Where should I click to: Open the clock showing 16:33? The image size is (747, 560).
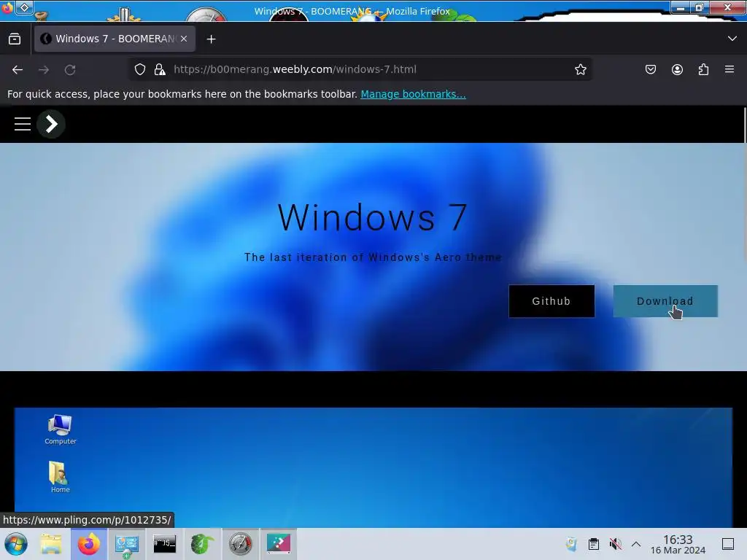click(678, 544)
